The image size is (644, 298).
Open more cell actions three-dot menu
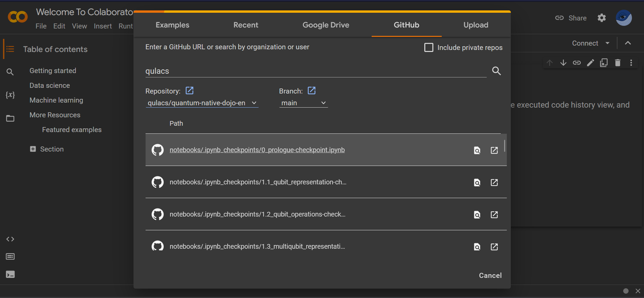[x=631, y=63]
